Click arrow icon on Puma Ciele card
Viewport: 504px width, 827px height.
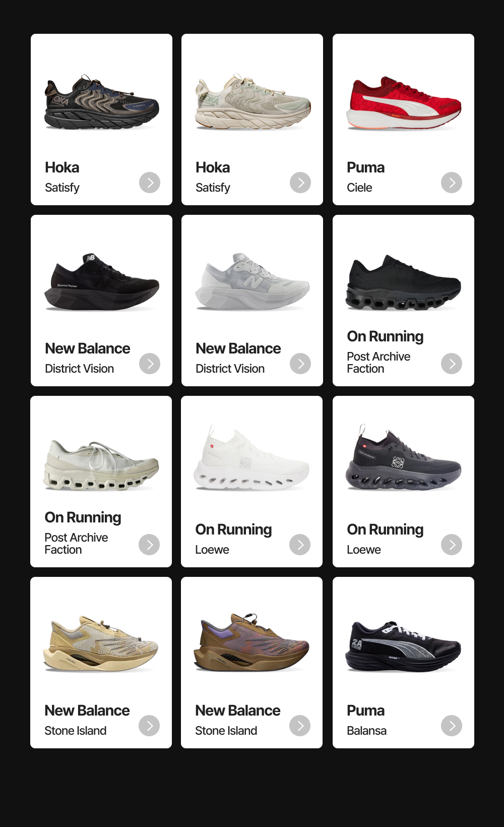[452, 183]
